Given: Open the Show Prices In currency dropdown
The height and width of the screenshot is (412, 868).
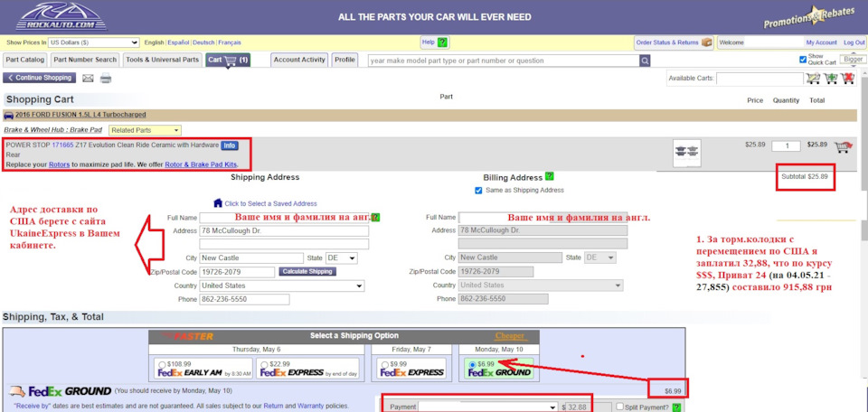Looking at the screenshot, I should coord(93,42).
